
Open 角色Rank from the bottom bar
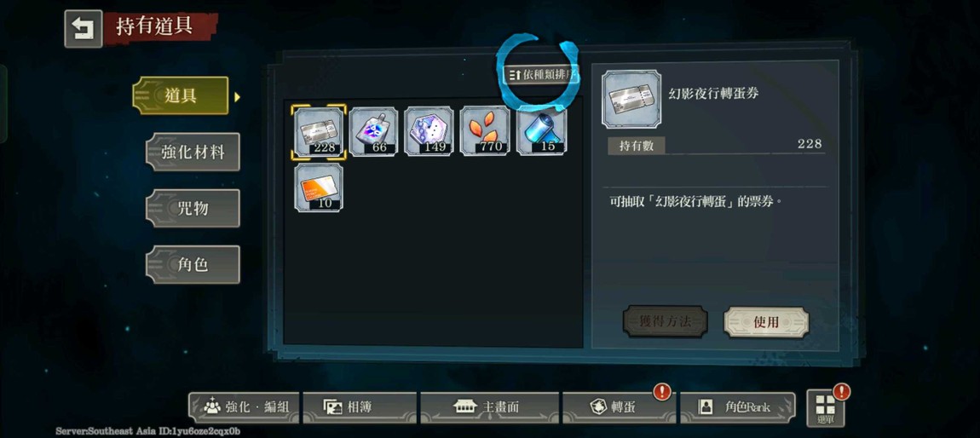(737, 407)
